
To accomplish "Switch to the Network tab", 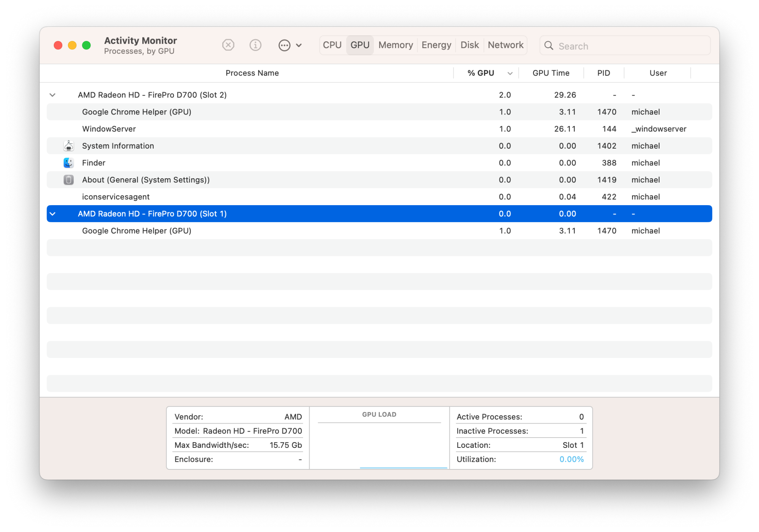I will coord(505,45).
